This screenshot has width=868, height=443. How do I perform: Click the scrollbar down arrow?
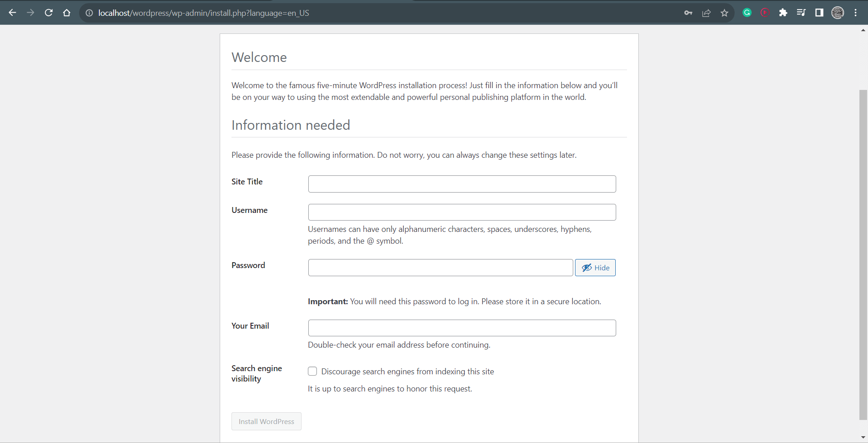(863, 437)
